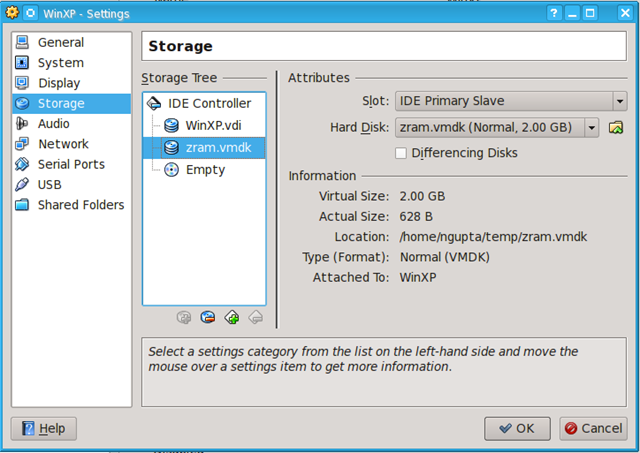Close the WinXP Settings window
Screen dimensions: 640x453
625,13
